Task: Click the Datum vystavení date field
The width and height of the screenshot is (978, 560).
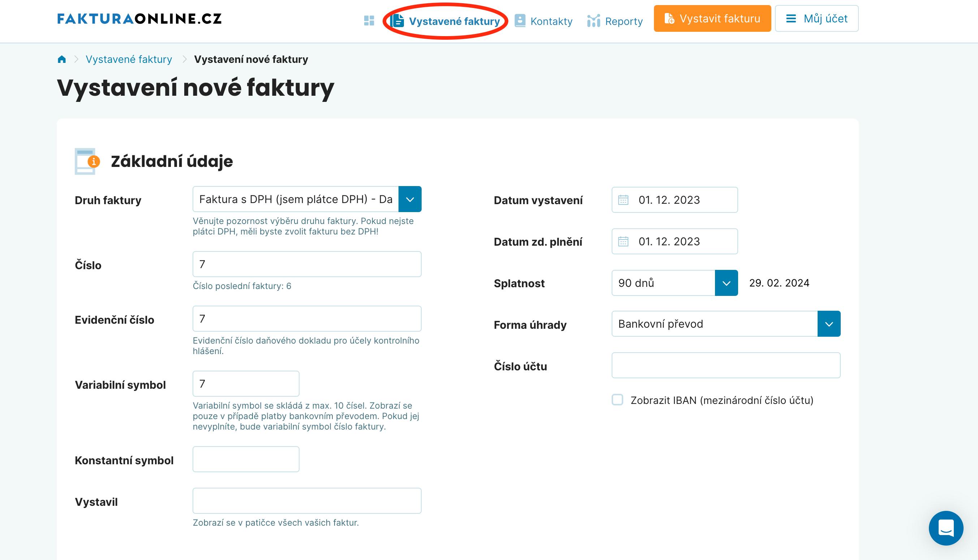Action: [x=675, y=200]
